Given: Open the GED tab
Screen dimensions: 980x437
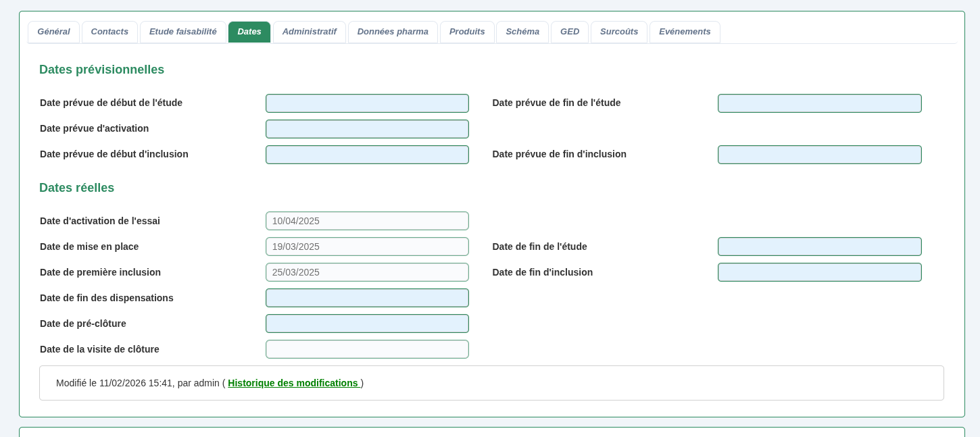Looking at the screenshot, I should 570,32.
